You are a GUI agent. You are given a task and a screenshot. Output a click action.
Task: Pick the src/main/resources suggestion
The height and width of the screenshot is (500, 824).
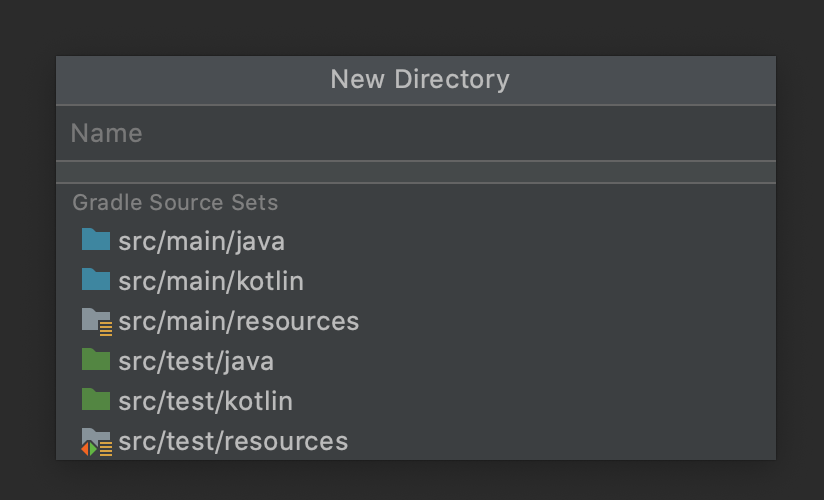coord(238,321)
